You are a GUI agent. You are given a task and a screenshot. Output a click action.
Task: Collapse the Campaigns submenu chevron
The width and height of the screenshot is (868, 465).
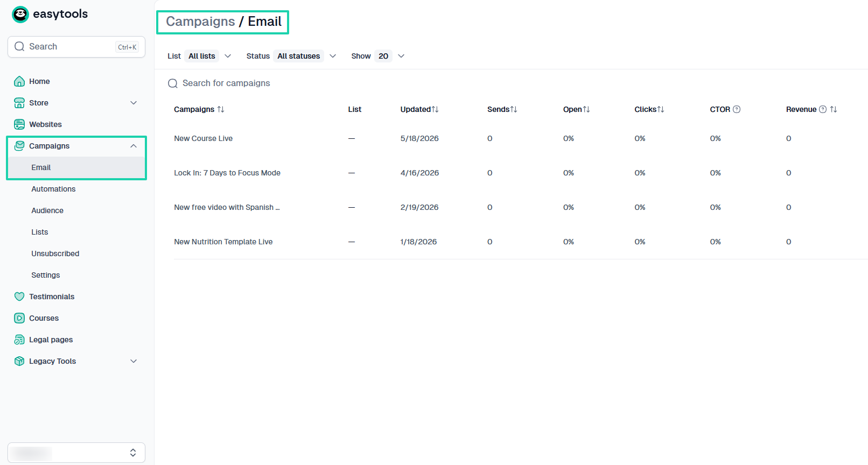(x=134, y=146)
